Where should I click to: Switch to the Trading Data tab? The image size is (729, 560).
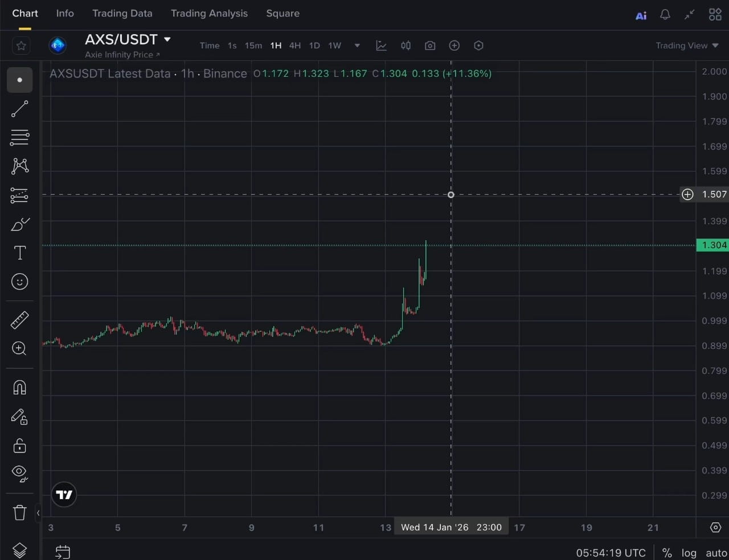[122, 13]
